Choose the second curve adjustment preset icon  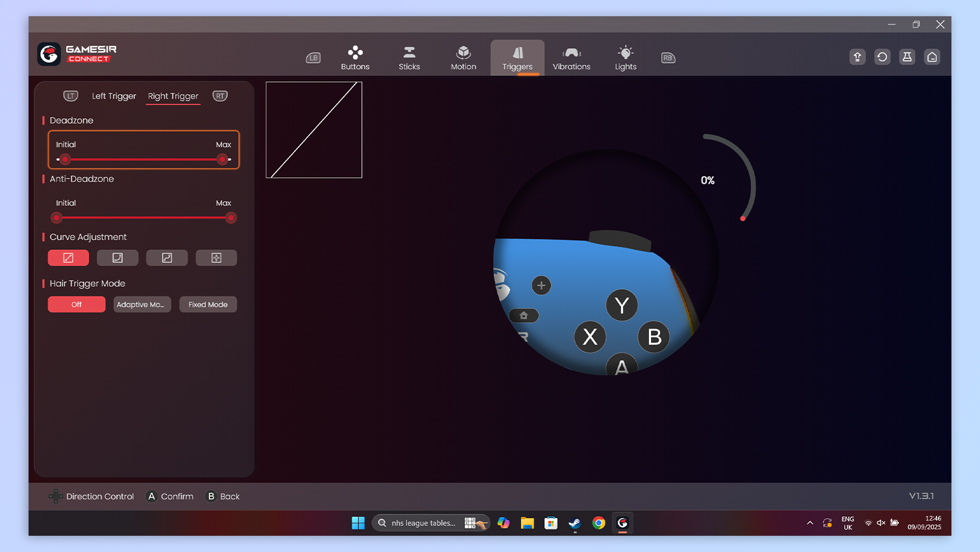click(x=117, y=258)
